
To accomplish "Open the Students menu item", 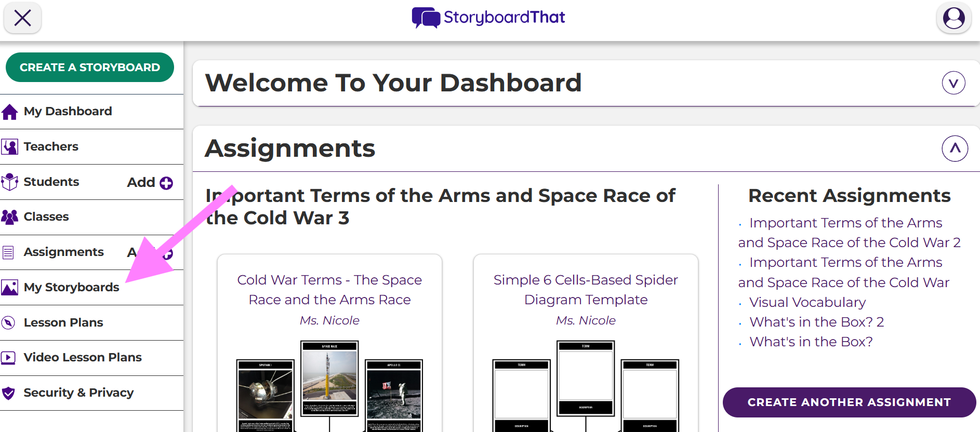I will [51, 182].
